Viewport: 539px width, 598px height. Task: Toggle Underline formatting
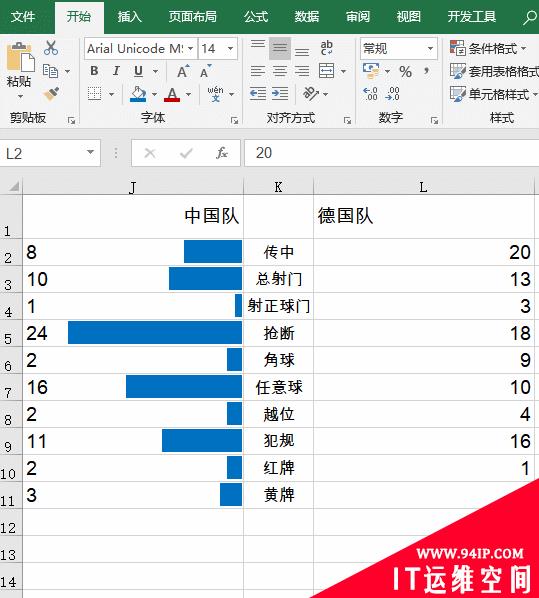(138, 71)
